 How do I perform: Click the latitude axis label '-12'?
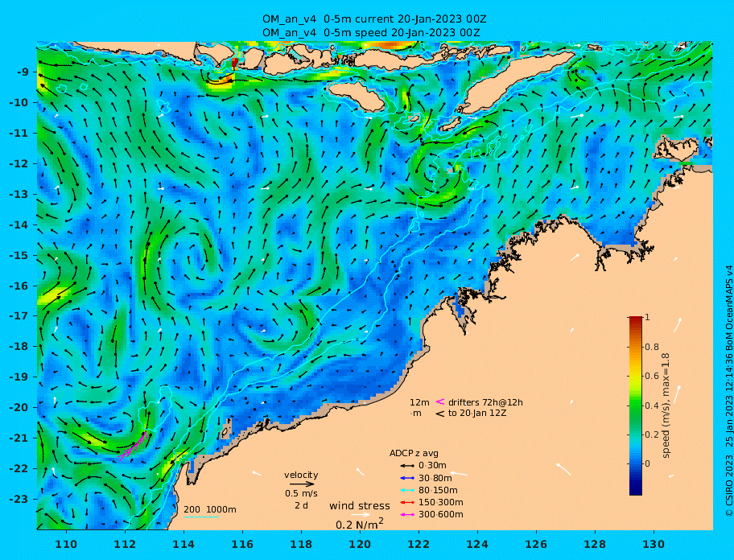19,164
